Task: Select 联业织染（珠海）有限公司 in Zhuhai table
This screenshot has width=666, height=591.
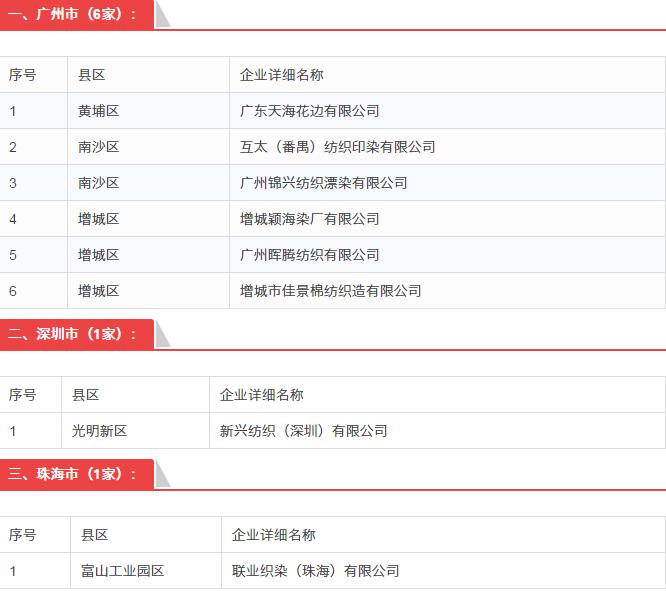Action: [316, 571]
